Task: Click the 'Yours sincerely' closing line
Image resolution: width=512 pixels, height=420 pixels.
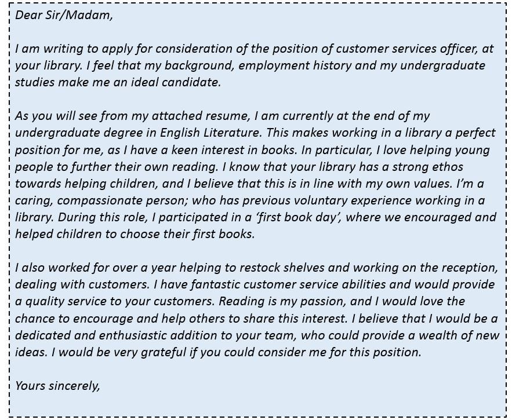Action: pos(57,385)
